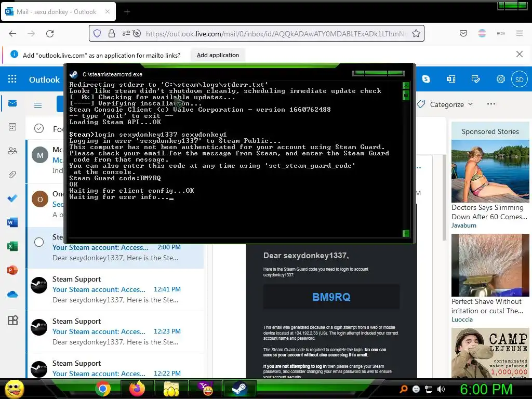Open Files attachments paperclip in sidebar
This screenshot has height=399, width=532.
tap(12, 175)
